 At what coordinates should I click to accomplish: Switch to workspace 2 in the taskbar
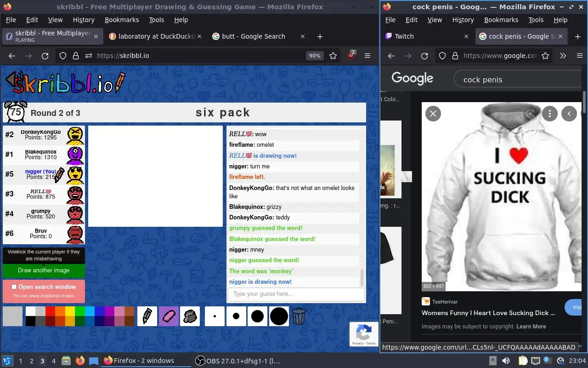pos(31,361)
